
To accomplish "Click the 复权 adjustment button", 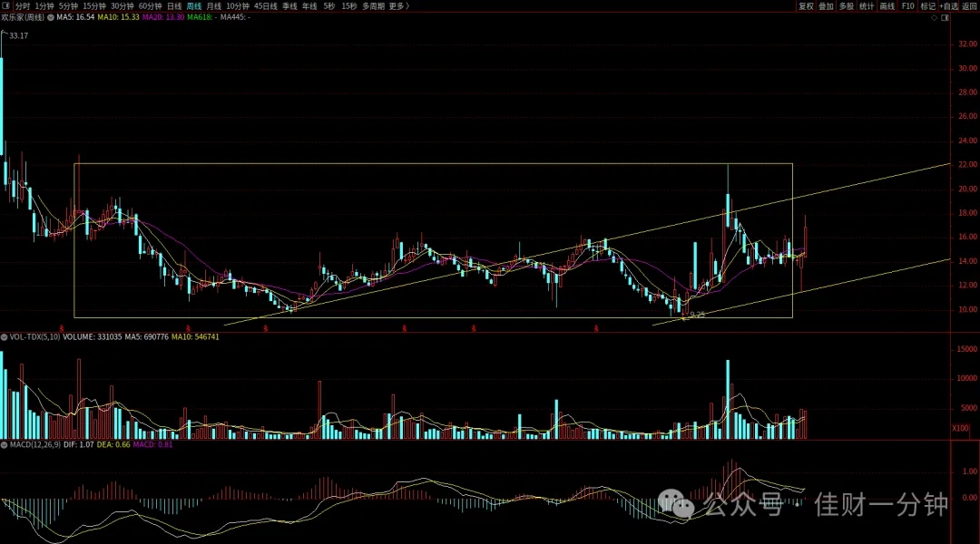I will 807,6.
